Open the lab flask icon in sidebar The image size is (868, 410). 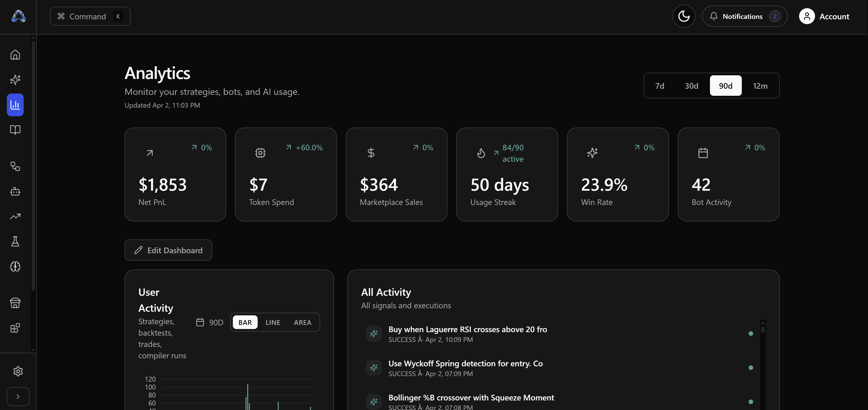15,241
